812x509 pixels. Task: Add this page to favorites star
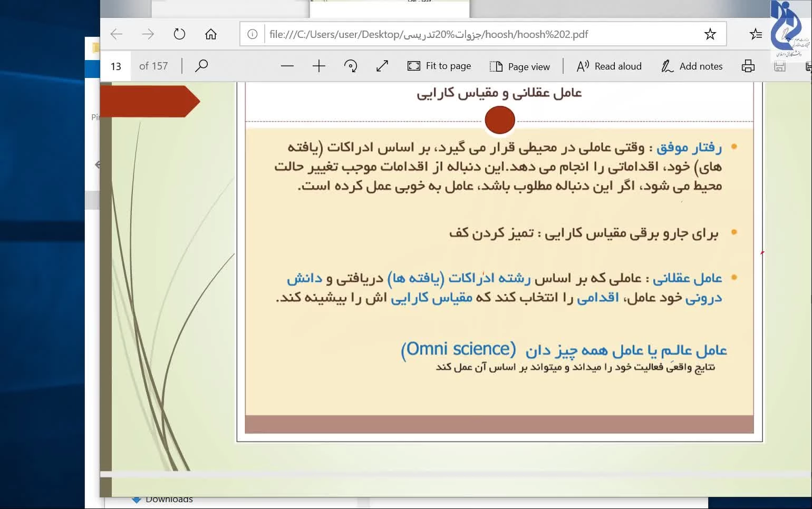pyautogui.click(x=710, y=34)
